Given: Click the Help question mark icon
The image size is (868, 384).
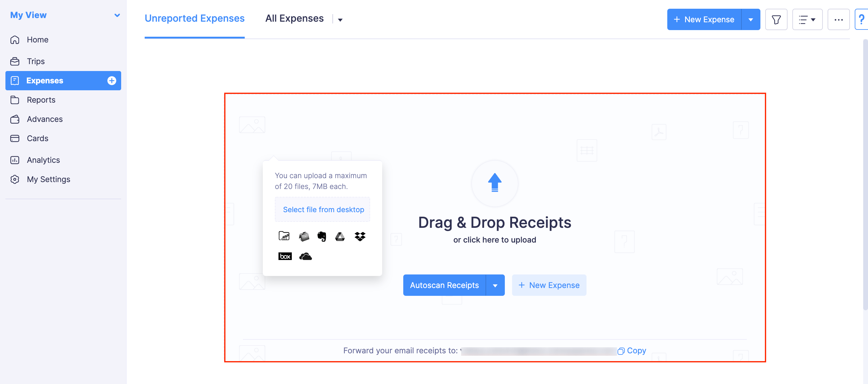Looking at the screenshot, I should coord(863,19).
